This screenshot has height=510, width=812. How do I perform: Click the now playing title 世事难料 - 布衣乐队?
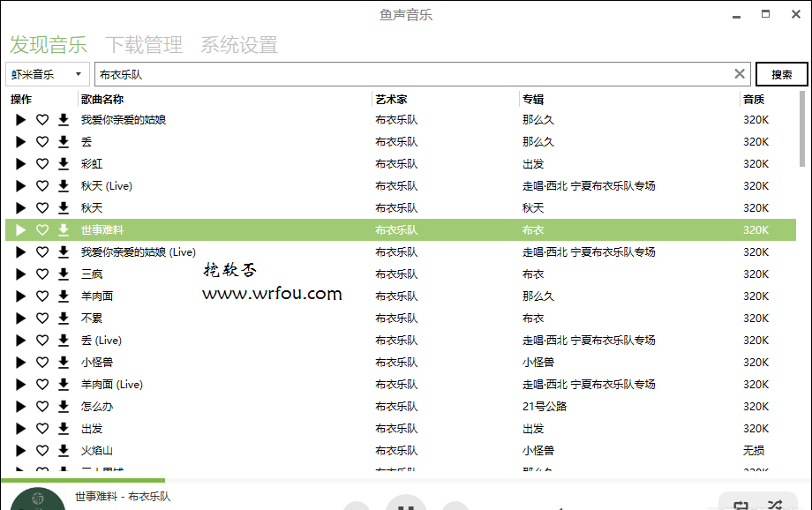123,497
